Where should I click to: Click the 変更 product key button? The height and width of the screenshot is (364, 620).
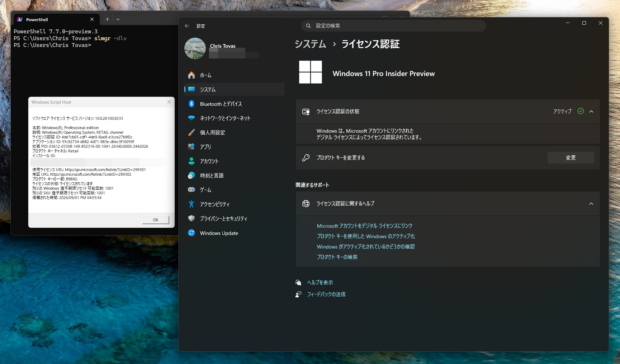point(571,158)
